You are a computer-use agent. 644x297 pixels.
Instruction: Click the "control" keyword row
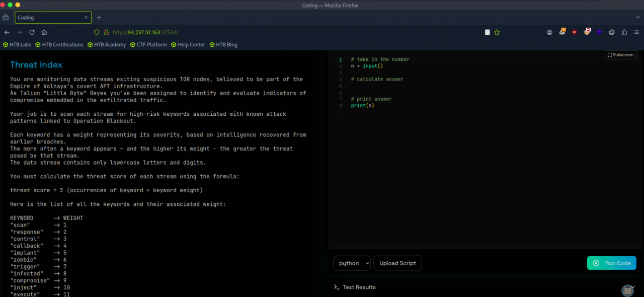click(x=38, y=239)
